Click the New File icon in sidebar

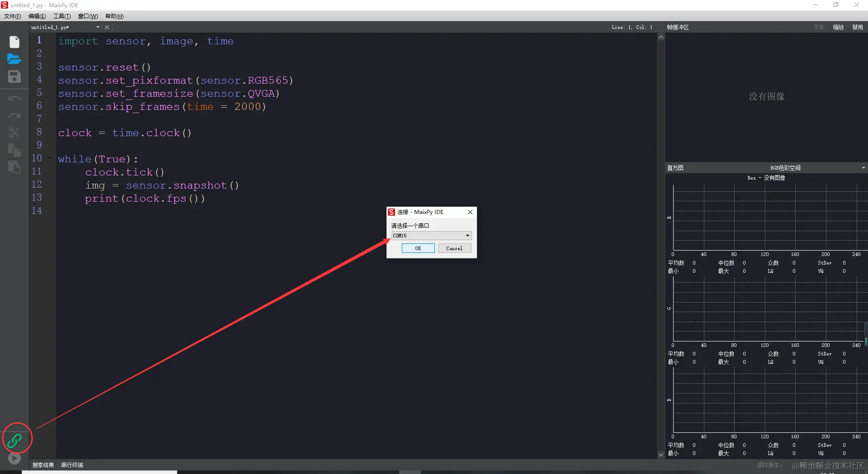point(14,42)
